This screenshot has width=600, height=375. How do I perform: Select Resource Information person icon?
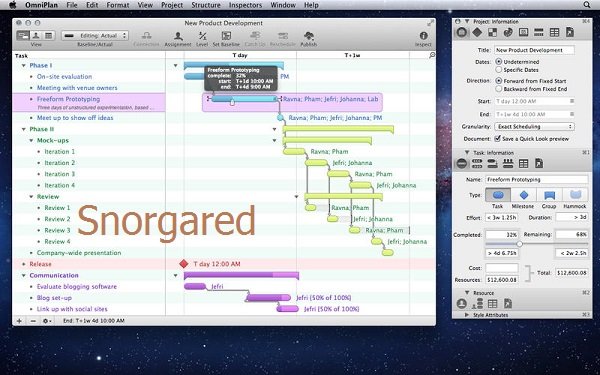[x=461, y=303]
